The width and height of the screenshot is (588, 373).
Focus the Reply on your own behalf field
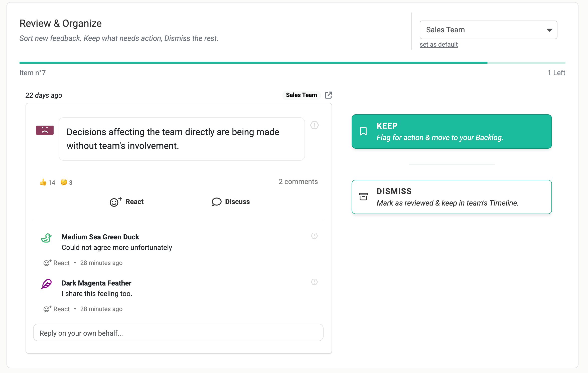point(178,333)
